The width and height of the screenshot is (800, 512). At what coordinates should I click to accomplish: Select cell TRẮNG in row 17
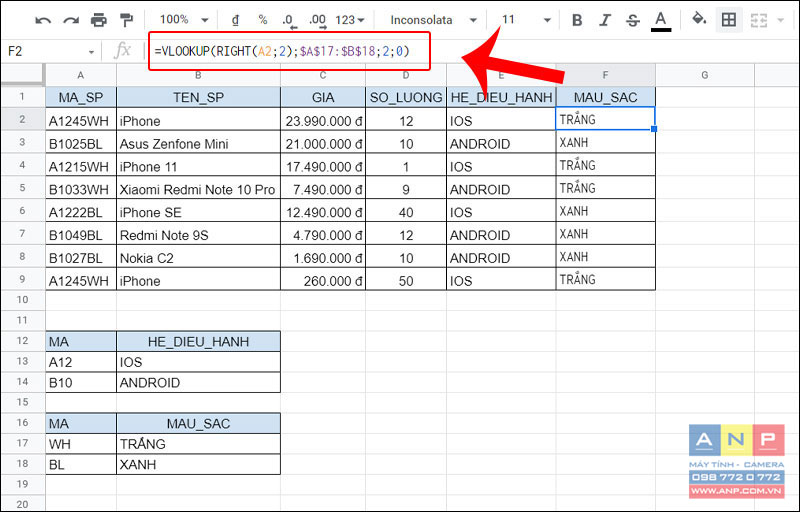198,444
